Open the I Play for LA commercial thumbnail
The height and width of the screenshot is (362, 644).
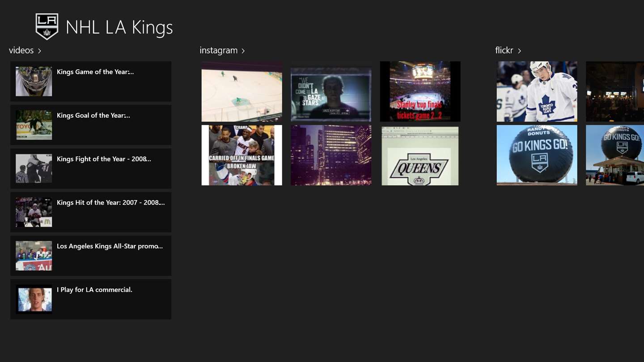click(x=34, y=299)
